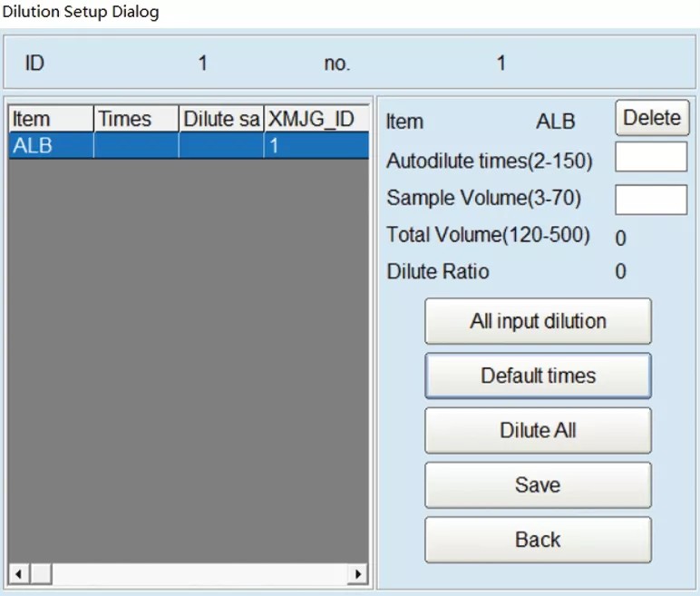The width and height of the screenshot is (700, 596).
Task: Click the Dilute sa column header
Action: [x=221, y=119]
